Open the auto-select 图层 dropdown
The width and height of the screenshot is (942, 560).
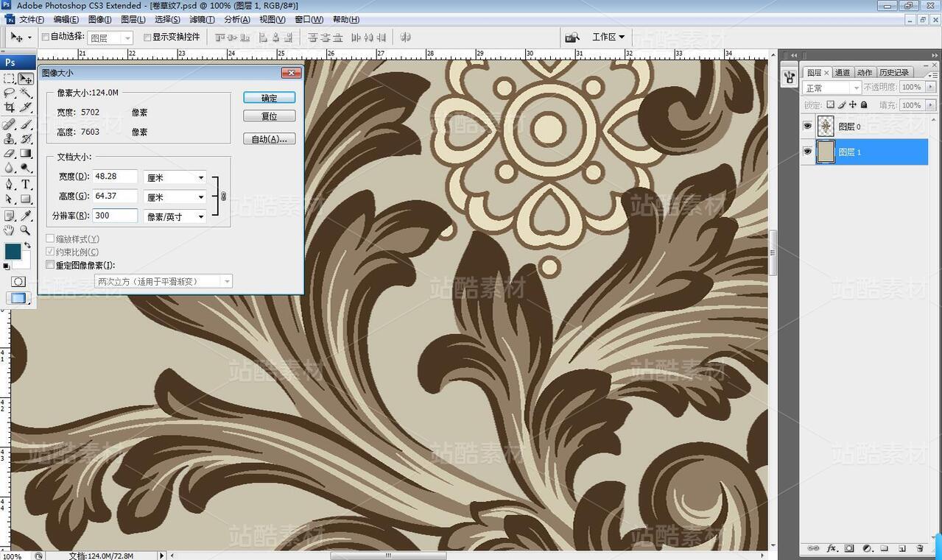[x=110, y=38]
